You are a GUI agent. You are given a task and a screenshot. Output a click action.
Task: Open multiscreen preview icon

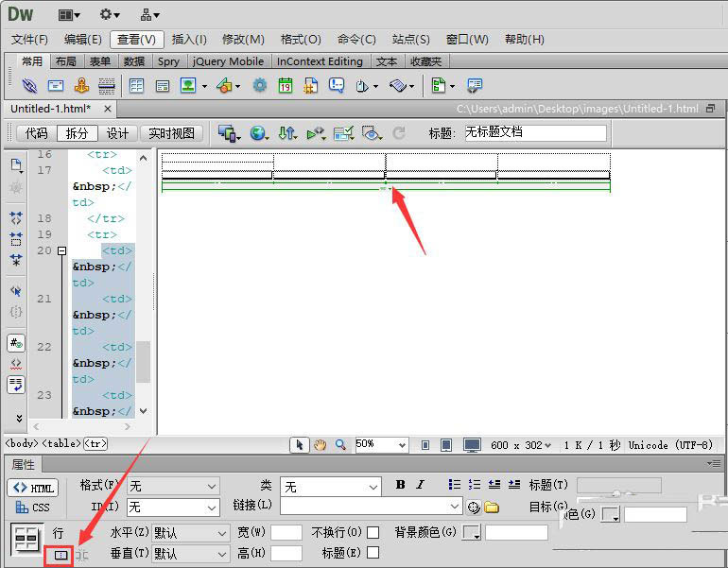click(x=228, y=133)
